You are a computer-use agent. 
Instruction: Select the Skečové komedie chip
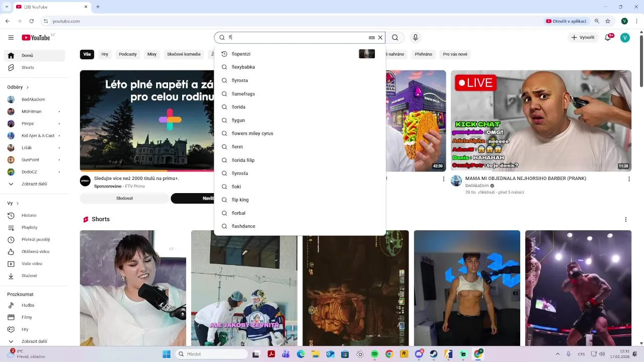pyautogui.click(x=184, y=54)
